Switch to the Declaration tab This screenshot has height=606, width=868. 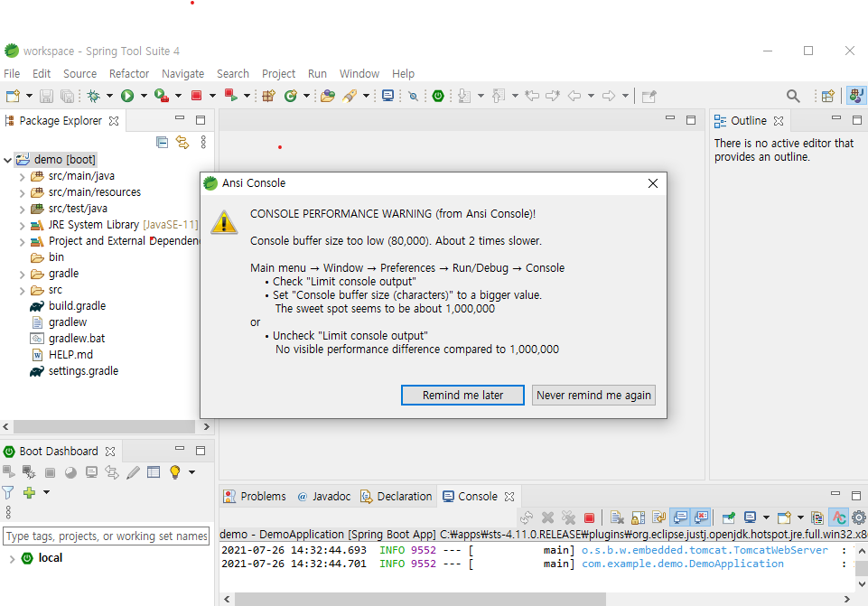tap(397, 497)
